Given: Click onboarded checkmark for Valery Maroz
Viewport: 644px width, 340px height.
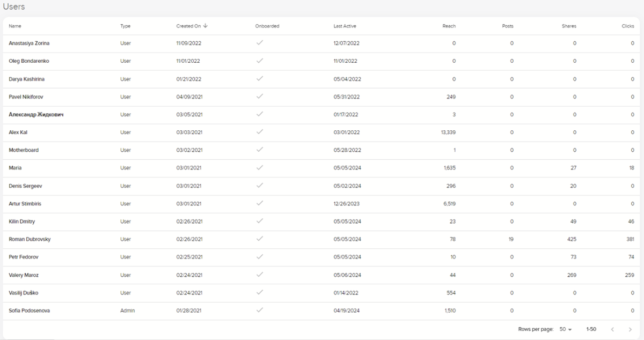Looking at the screenshot, I should click(x=260, y=275).
